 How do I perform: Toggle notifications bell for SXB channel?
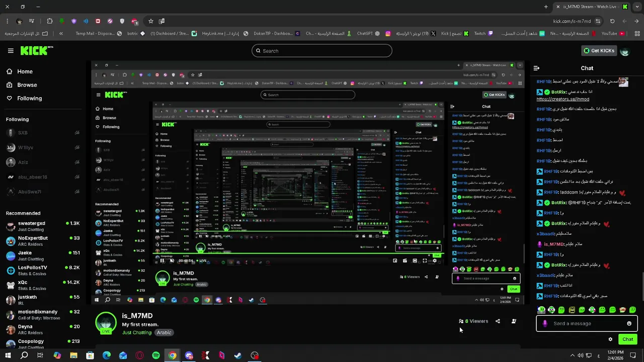[77, 133]
